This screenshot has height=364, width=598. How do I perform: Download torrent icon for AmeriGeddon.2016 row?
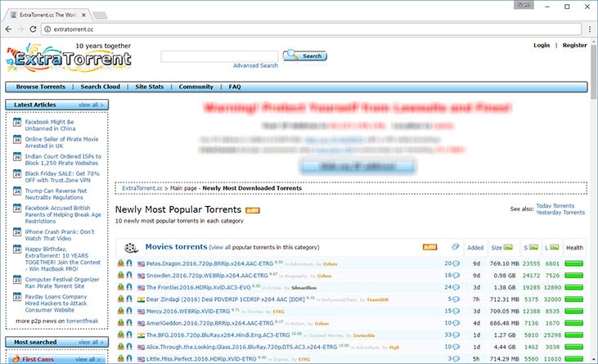pyautogui.click(x=121, y=322)
